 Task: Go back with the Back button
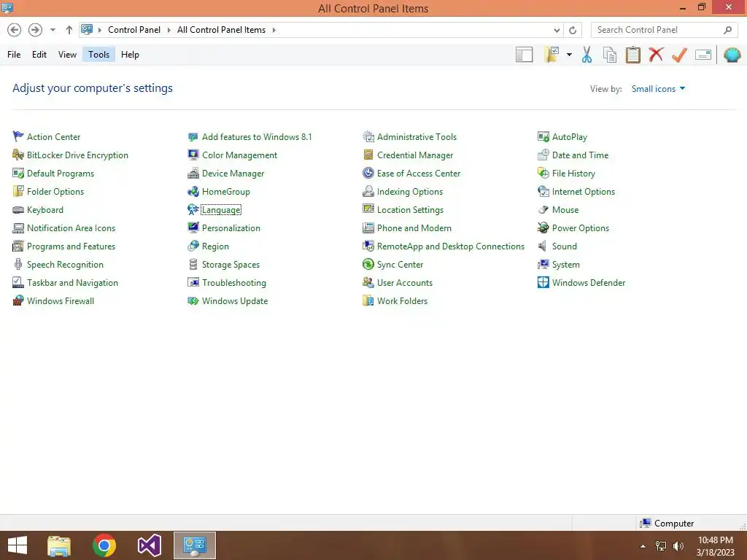pyautogui.click(x=15, y=30)
